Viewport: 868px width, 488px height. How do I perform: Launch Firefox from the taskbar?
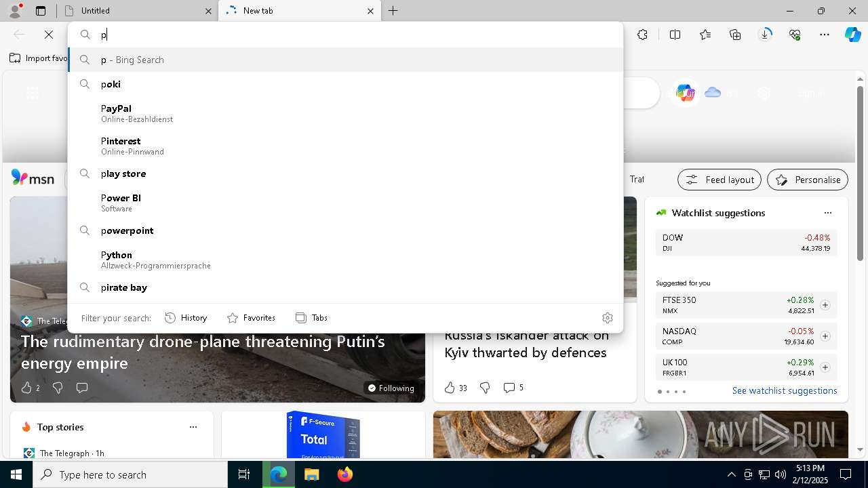[344, 474]
